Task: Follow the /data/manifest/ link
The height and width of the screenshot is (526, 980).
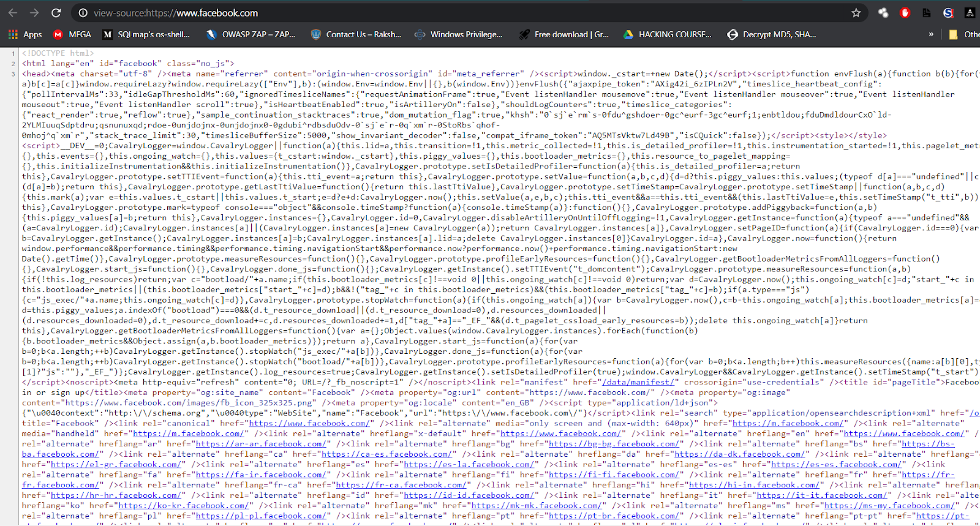Action: tap(638, 382)
